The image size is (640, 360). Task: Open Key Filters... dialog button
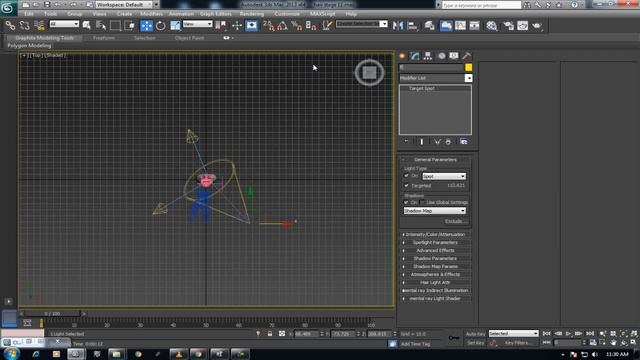pos(518,343)
